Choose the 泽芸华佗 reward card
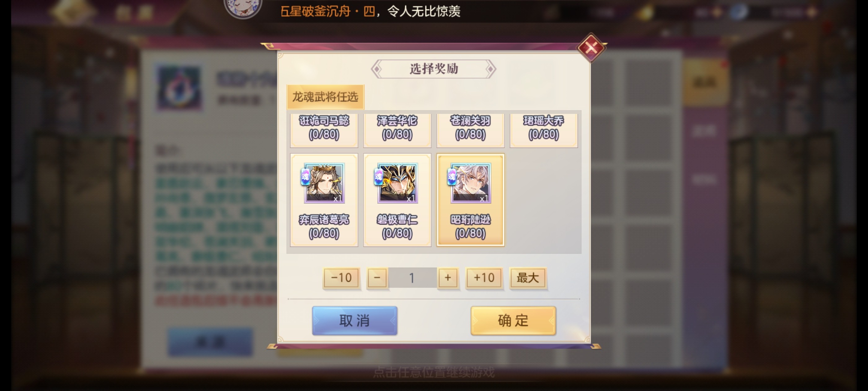The width and height of the screenshot is (868, 391). click(397, 130)
